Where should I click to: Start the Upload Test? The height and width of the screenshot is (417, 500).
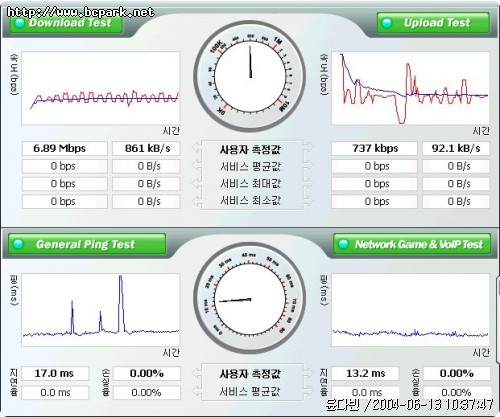click(x=433, y=23)
